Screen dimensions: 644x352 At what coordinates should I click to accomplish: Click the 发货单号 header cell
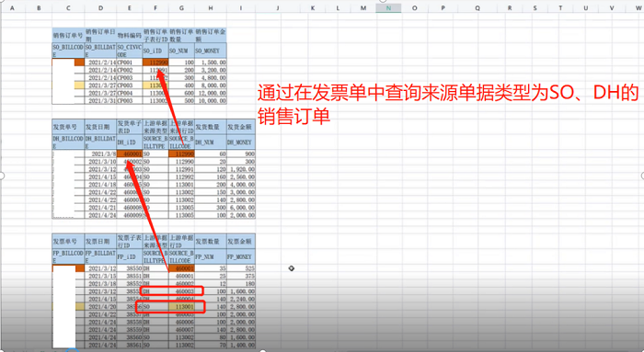tap(68, 127)
